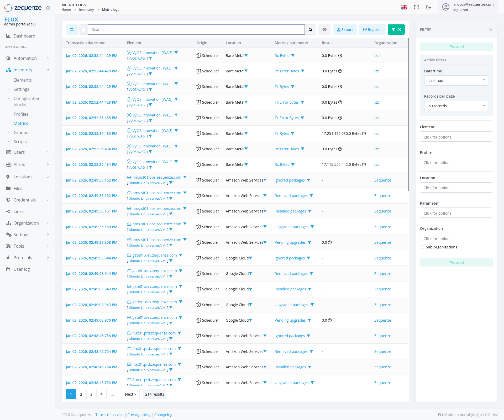Click the Export button
The image size is (504, 420).
(x=345, y=30)
